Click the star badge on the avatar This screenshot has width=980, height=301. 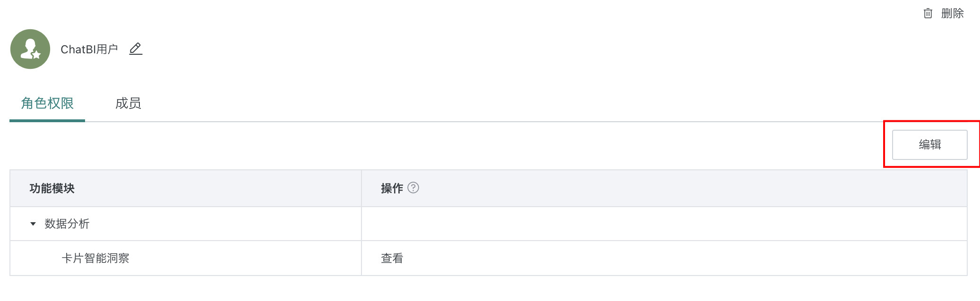click(x=36, y=55)
